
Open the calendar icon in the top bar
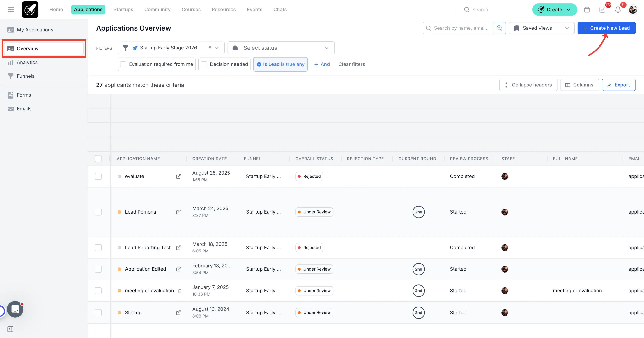(x=587, y=10)
